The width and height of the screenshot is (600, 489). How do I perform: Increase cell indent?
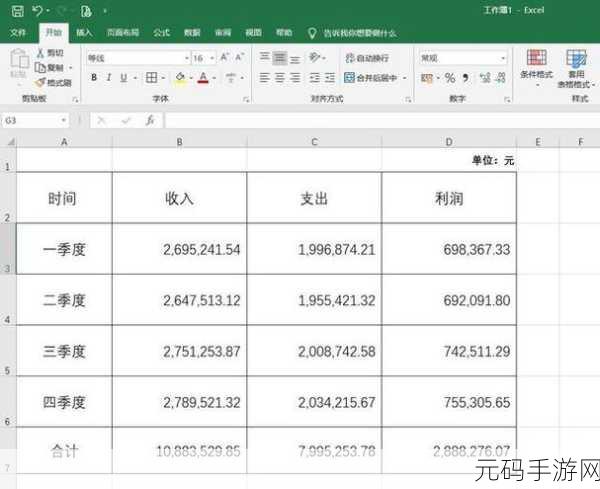pyautogui.click(x=330, y=78)
